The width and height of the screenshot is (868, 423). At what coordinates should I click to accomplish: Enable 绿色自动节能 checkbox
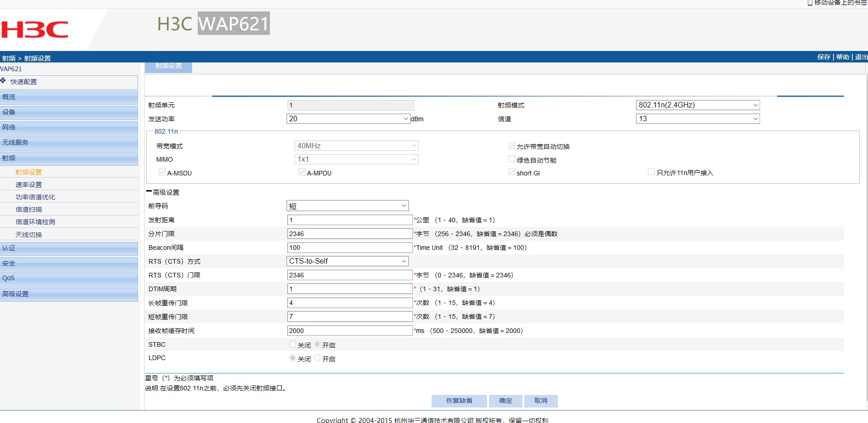(512, 159)
